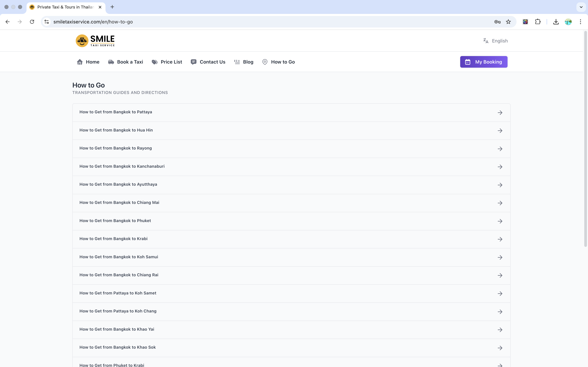
Task: Click the arrow beside Pattaya to Koh Samet
Action: point(500,293)
